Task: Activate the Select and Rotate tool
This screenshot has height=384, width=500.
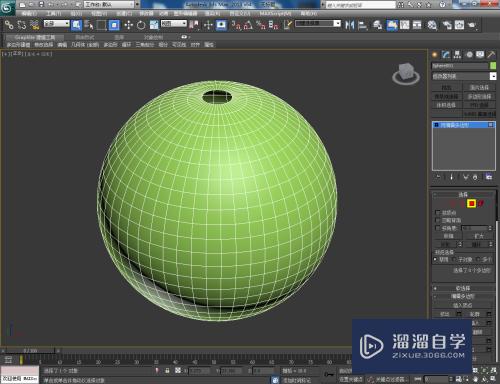Action: (x=141, y=25)
